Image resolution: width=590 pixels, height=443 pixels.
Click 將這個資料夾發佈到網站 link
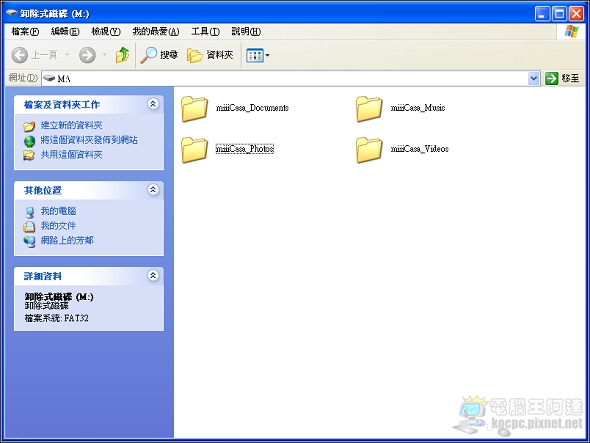tap(89, 140)
